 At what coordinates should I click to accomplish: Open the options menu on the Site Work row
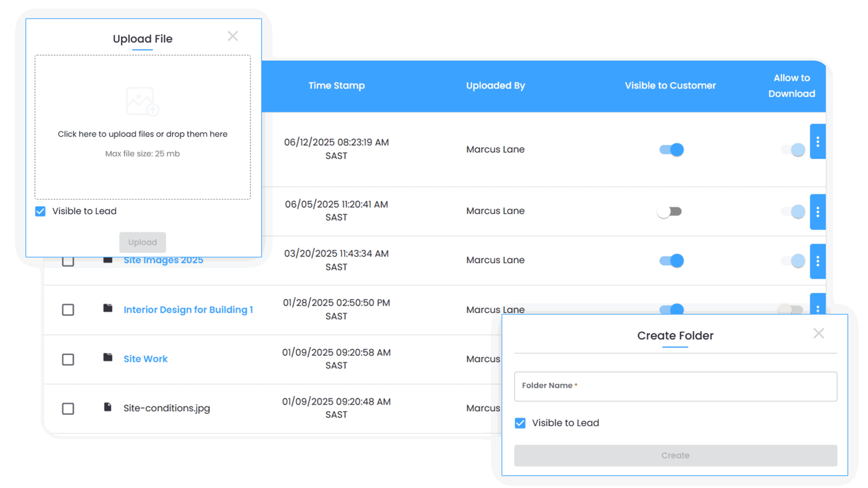click(818, 359)
